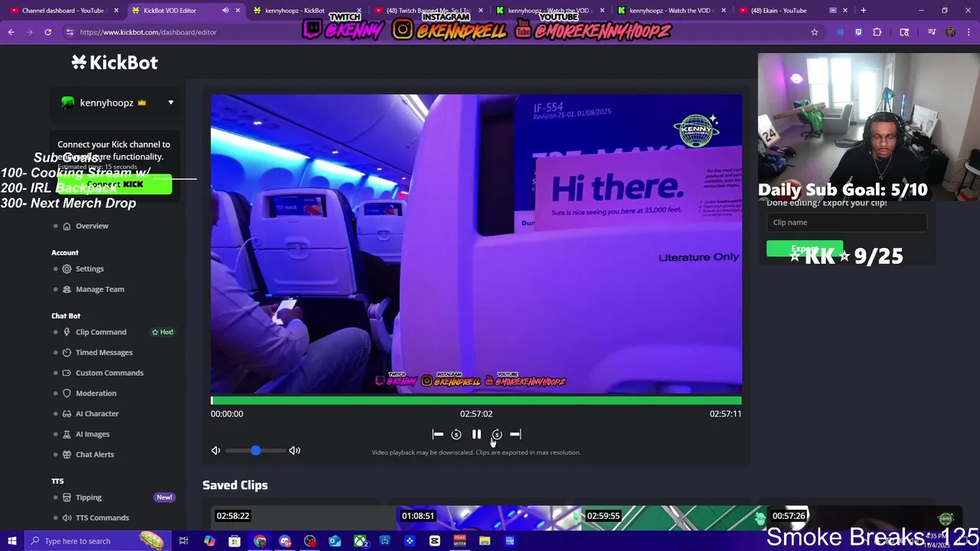
Task: Click the Chat Alerts icon
Action: pyautogui.click(x=67, y=455)
